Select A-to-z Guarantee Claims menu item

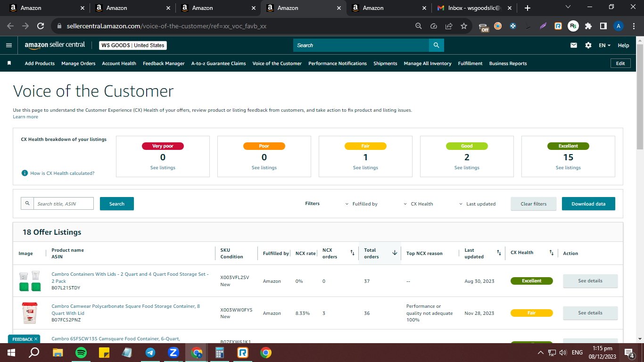(x=218, y=63)
